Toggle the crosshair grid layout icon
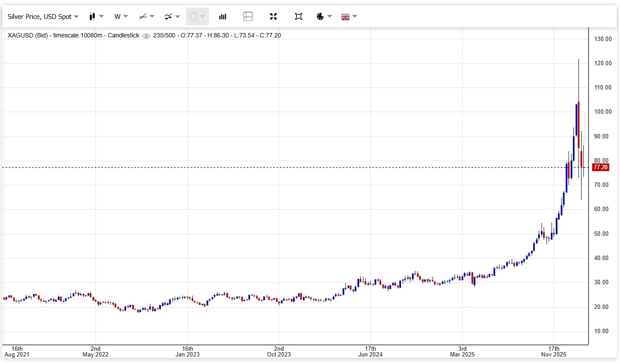This screenshot has height=364, width=620. coord(248,17)
